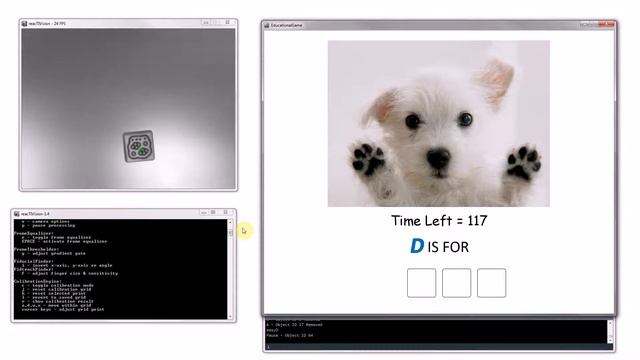Click the EducationalGame window title icon

coord(267,25)
